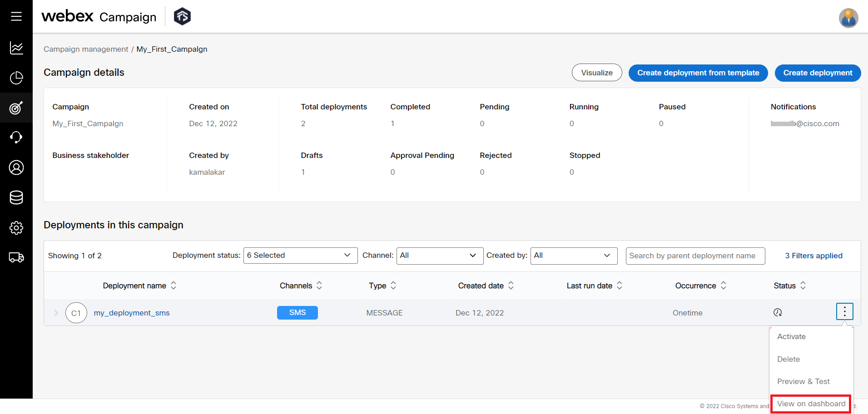Select the delivery truck sidebar icon
Viewport: 868px width, 414px height.
[16, 257]
